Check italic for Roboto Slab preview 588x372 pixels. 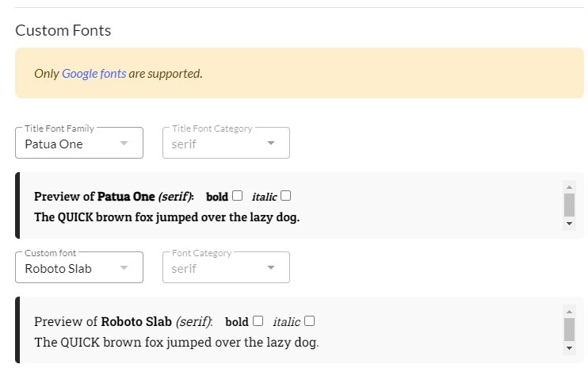[x=309, y=321]
